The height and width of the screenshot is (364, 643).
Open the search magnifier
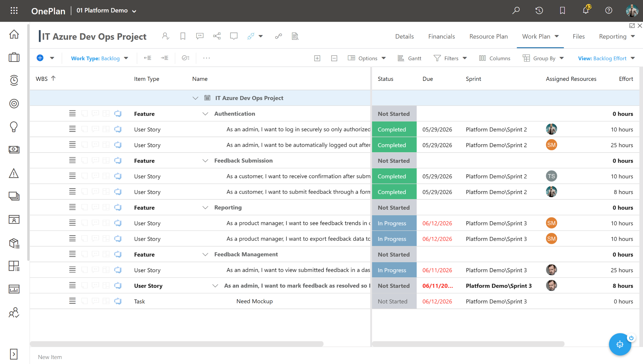tap(516, 10)
